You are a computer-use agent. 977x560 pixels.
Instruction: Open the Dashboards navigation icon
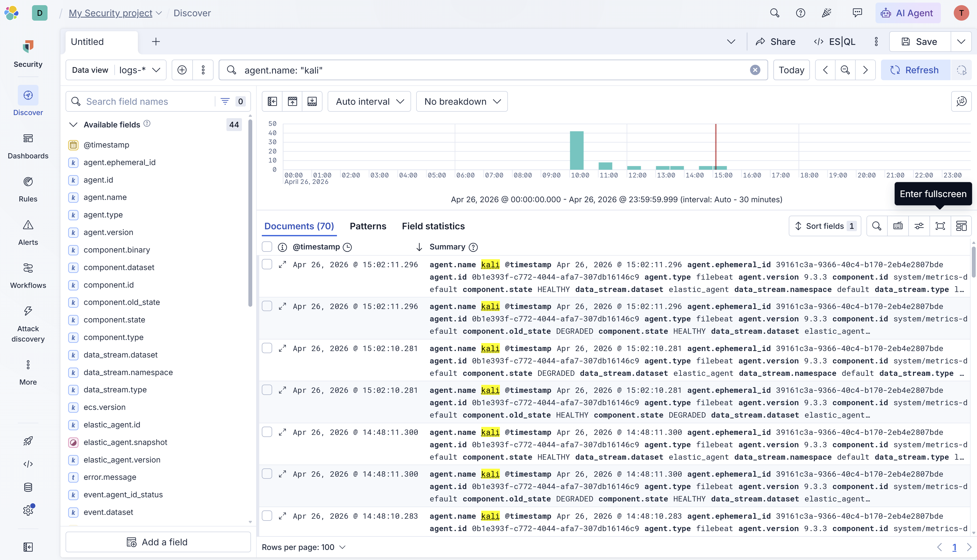(28, 139)
